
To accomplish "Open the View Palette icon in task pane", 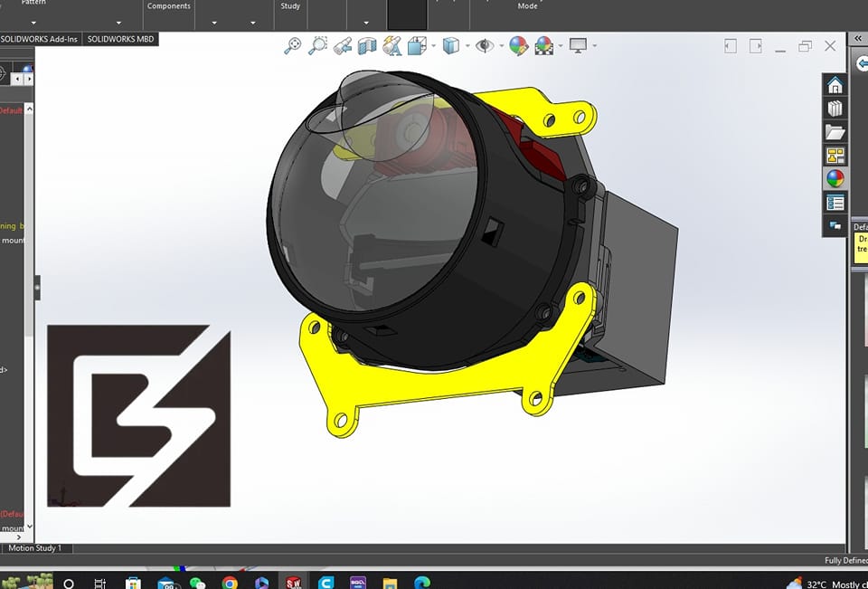I will point(835,155).
